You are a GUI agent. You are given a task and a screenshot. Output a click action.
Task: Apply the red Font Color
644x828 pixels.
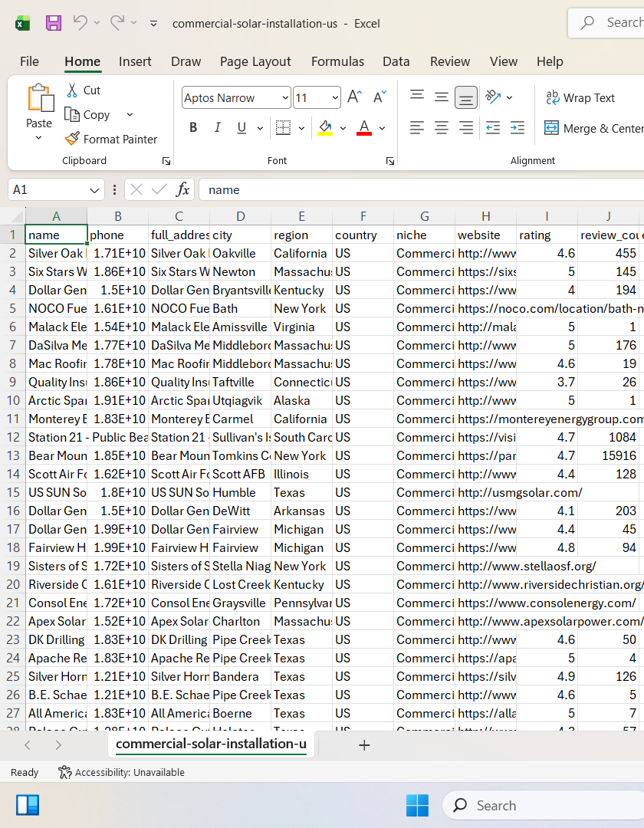click(364, 127)
